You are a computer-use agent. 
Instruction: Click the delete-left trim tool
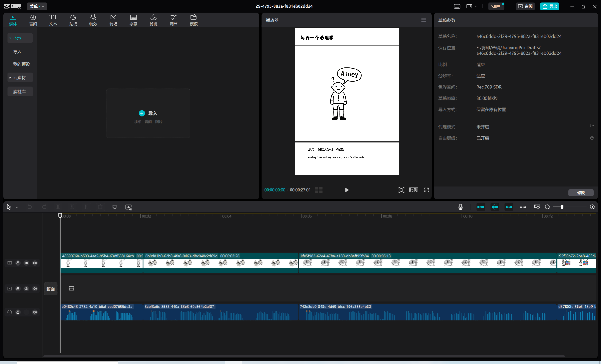pyautogui.click(x=72, y=207)
